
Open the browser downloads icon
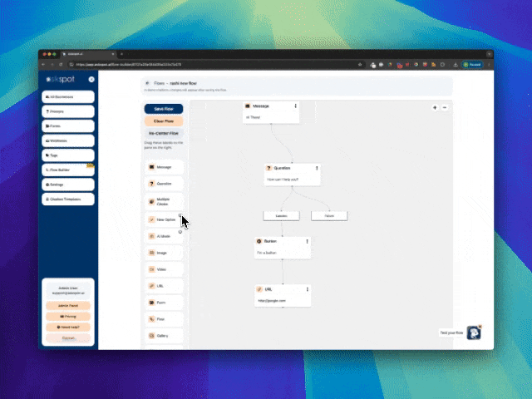click(x=456, y=65)
